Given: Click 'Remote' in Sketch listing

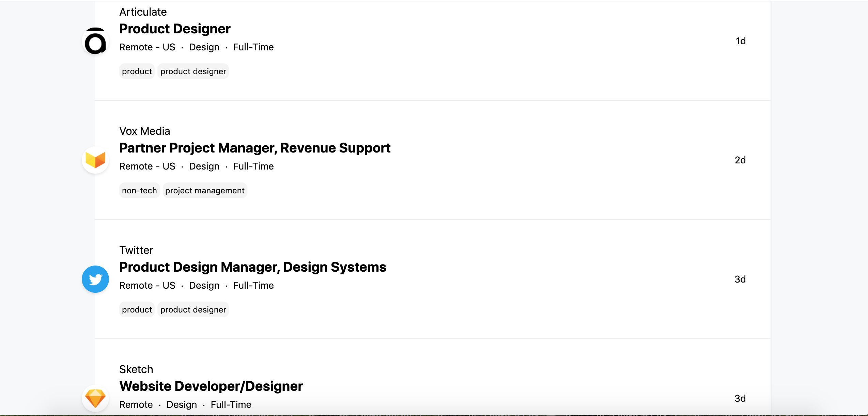Looking at the screenshot, I should coord(136,404).
